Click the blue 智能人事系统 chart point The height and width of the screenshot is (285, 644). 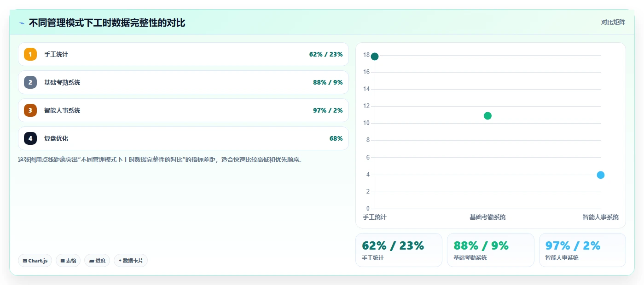point(600,175)
